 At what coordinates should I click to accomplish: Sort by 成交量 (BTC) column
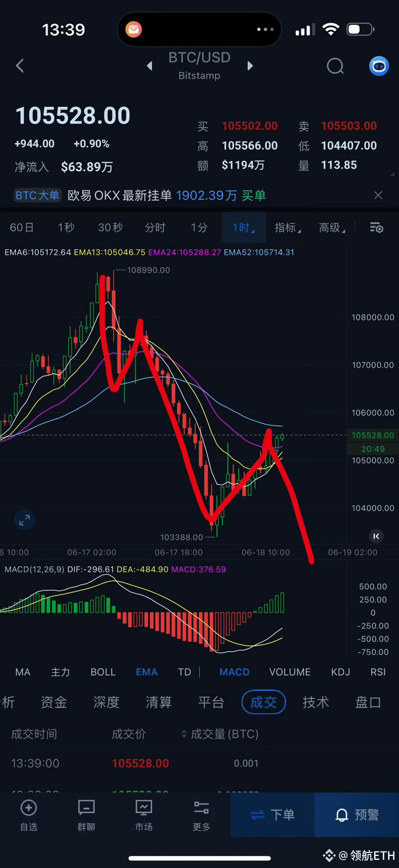pyautogui.click(x=220, y=734)
